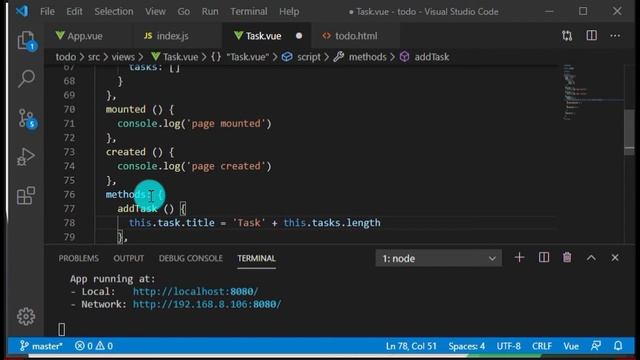The image size is (640, 360).
Task: Open the Manage gear icon
Action: pyautogui.click(x=26, y=316)
